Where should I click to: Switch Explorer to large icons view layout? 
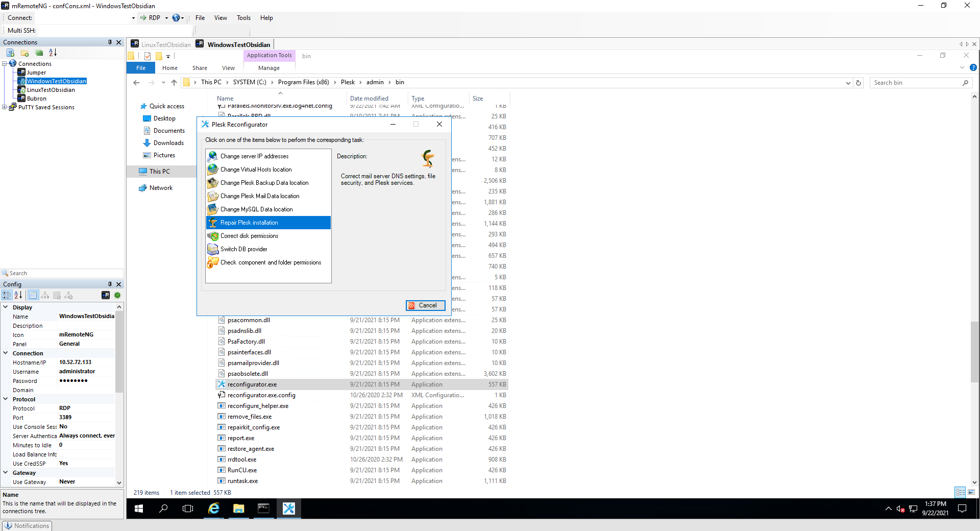coord(971,492)
